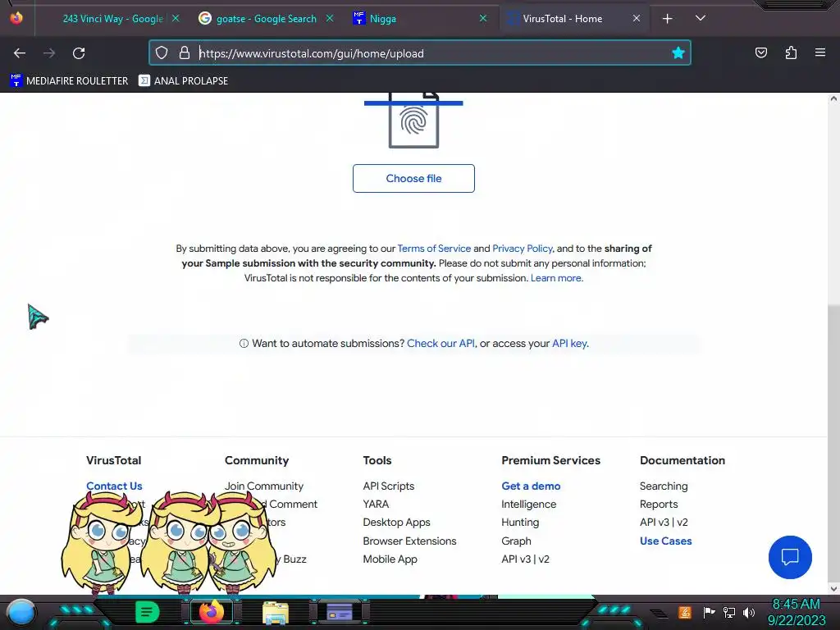Open the blue chat bubble button

pos(790,557)
